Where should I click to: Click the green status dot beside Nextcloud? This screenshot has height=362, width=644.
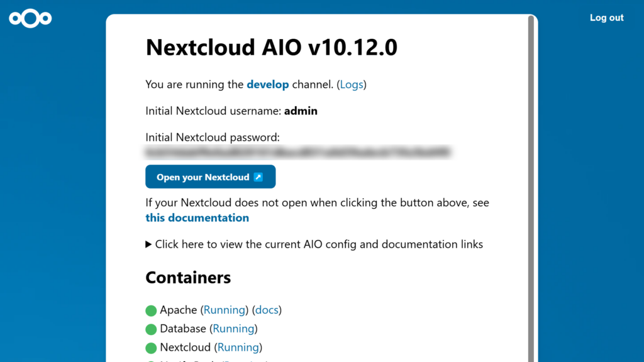[x=150, y=348]
